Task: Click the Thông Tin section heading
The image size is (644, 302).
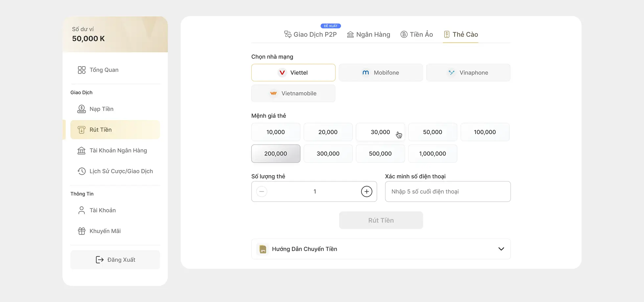Action: pos(82,194)
